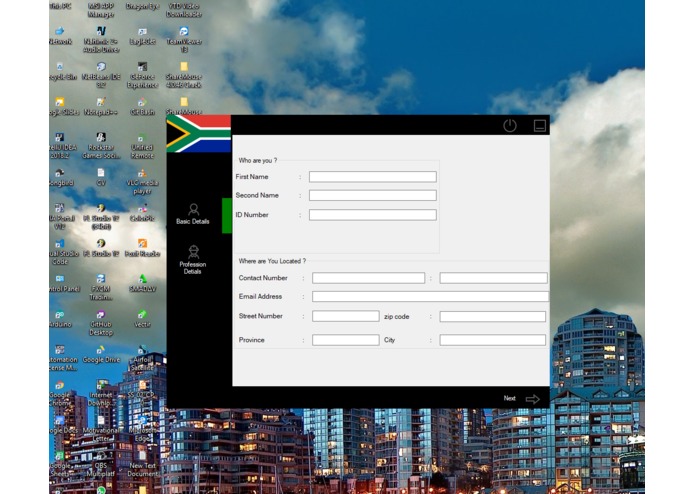
Task: Select the second Contact Number box
Action: point(493,278)
